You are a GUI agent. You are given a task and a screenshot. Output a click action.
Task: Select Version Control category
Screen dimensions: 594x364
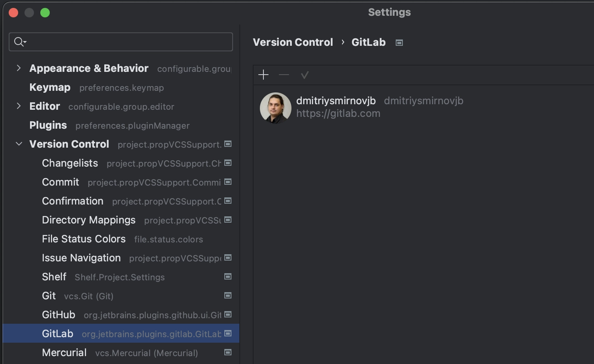(x=69, y=144)
